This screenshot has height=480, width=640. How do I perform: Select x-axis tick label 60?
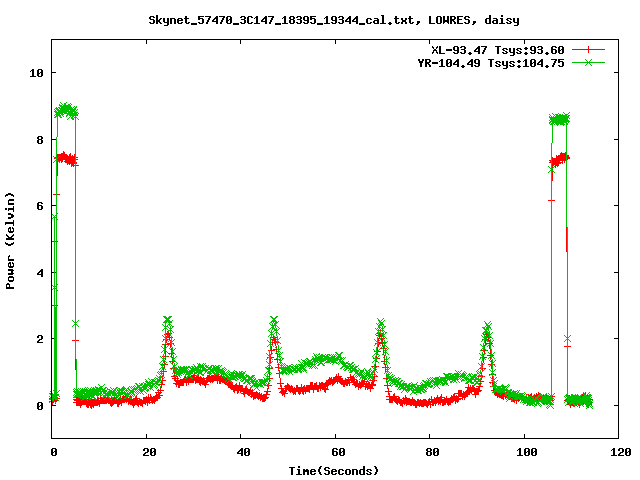(x=338, y=452)
